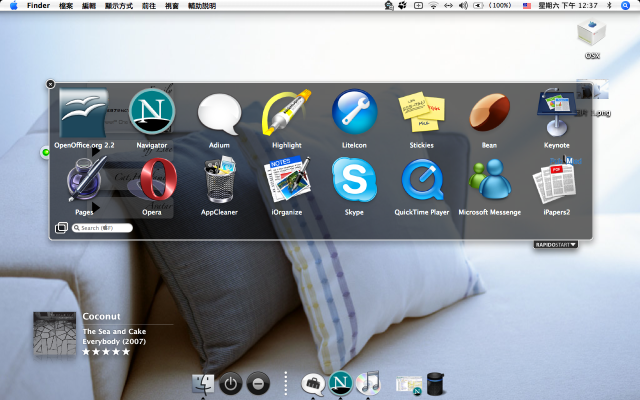Open iTunes from the Dock

pos(368,383)
